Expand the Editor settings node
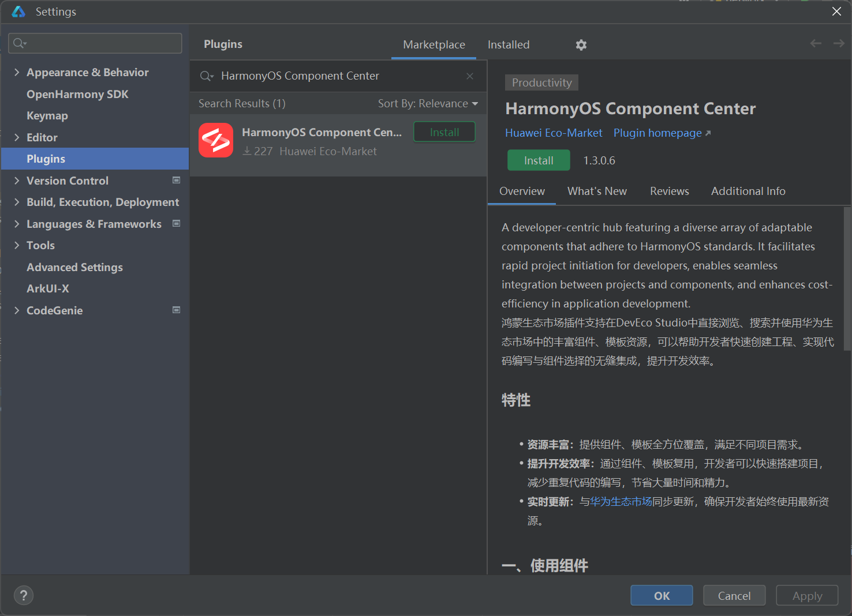The image size is (852, 616). pyautogui.click(x=17, y=137)
